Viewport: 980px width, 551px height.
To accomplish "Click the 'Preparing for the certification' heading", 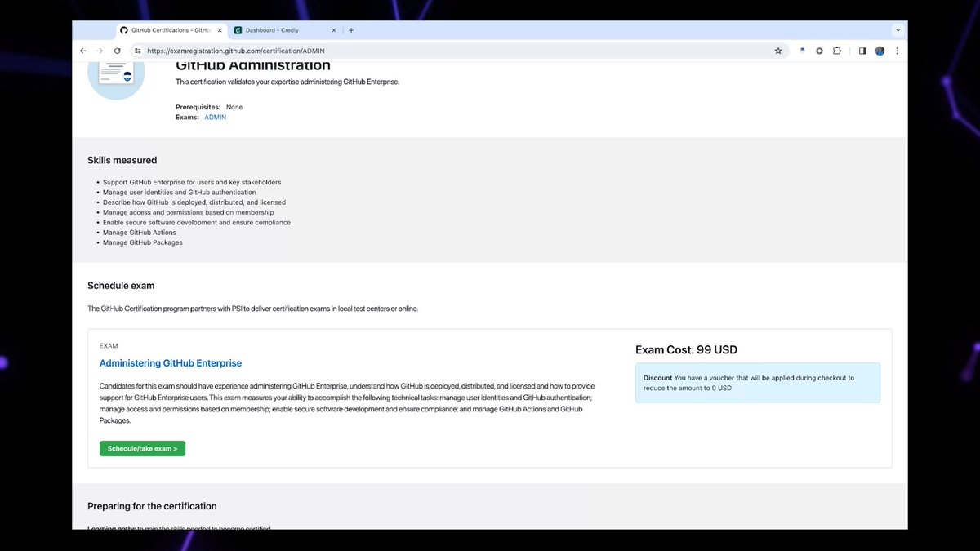I will 152,506.
